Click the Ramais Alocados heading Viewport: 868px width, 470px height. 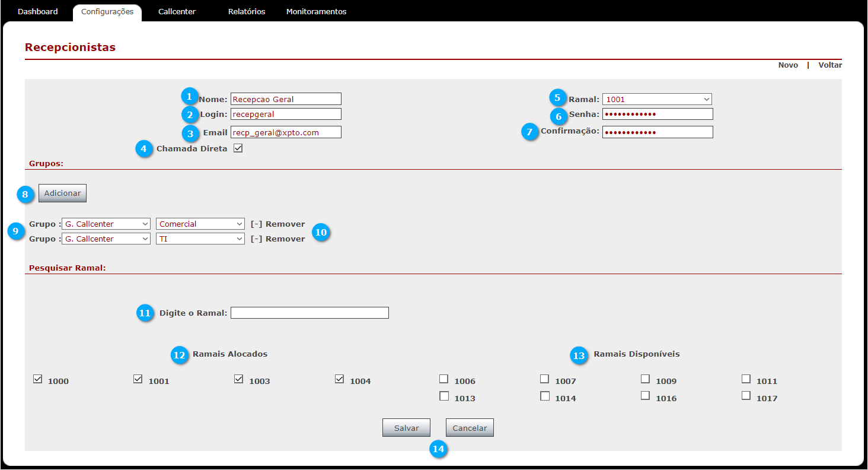click(230, 354)
